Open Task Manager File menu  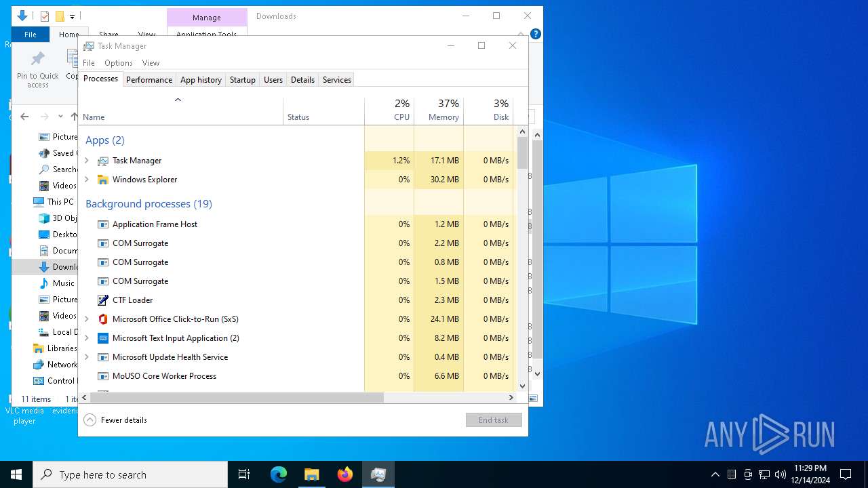tap(89, 63)
